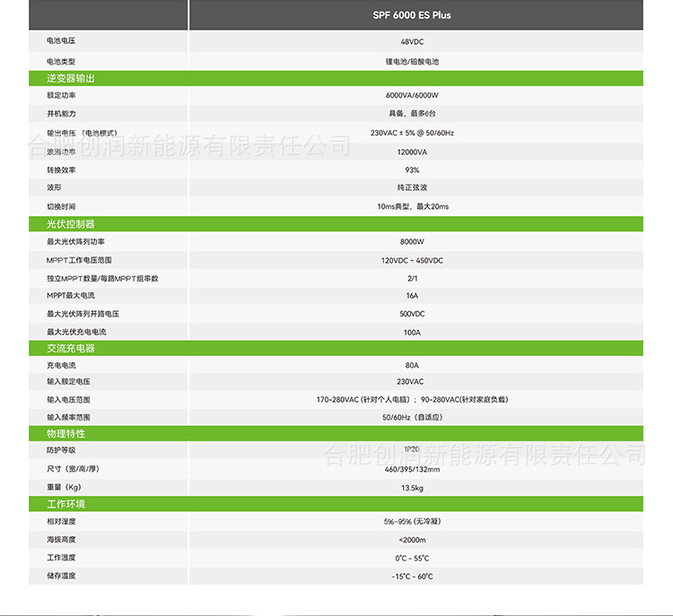Select the MPPT最大电流 label
The width and height of the screenshot is (673, 616).
coord(71,296)
